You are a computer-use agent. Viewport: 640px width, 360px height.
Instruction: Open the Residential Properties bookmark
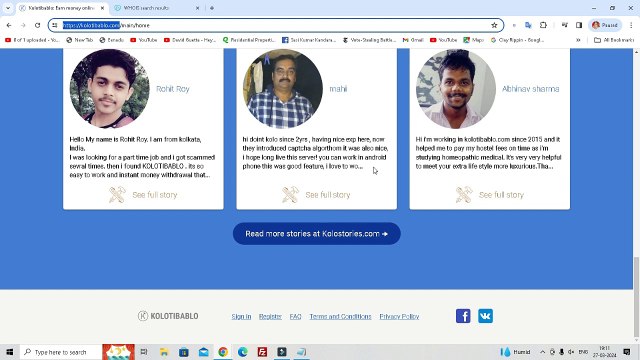[x=249, y=40]
